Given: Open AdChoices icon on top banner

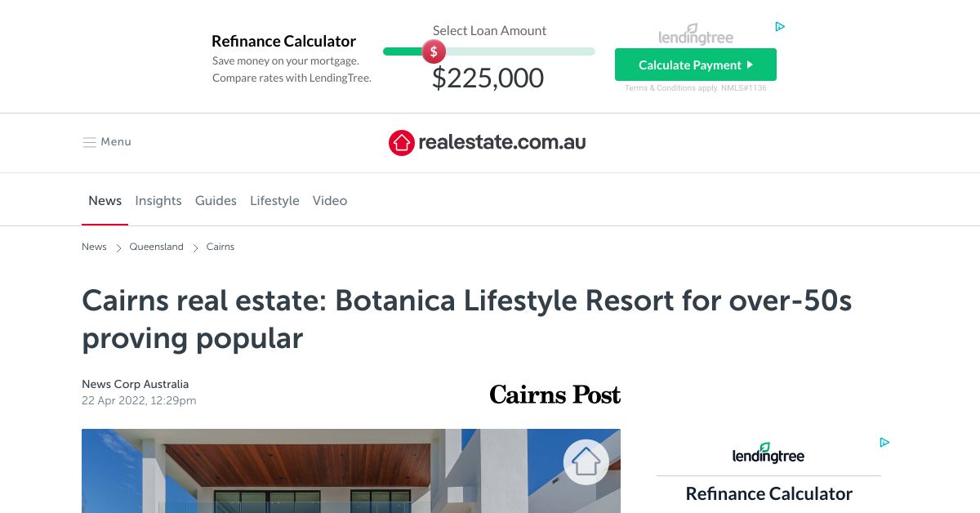Looking at the screenshot, I should point(780,27).
